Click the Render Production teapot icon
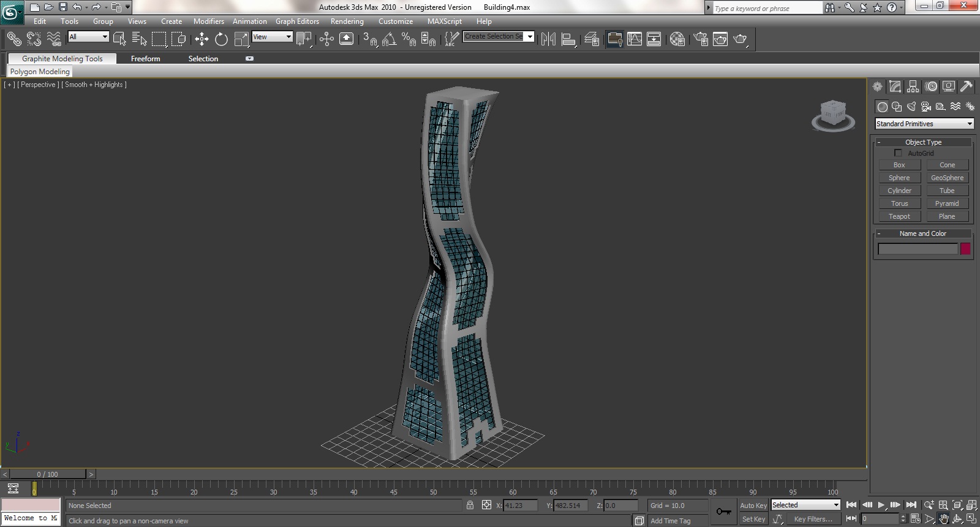This screenshot has width=980, height=527. (741, 39)
